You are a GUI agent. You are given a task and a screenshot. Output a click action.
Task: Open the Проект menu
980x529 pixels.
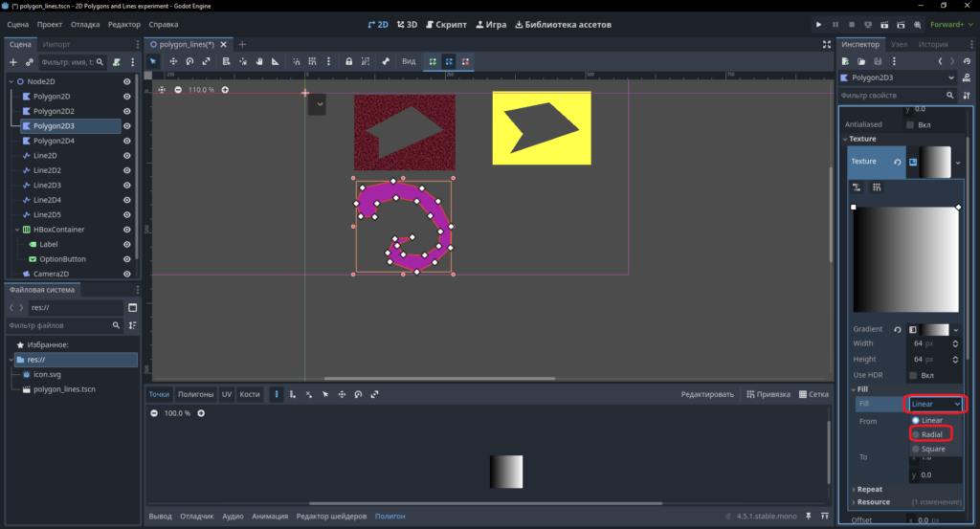tap(50, 24)
